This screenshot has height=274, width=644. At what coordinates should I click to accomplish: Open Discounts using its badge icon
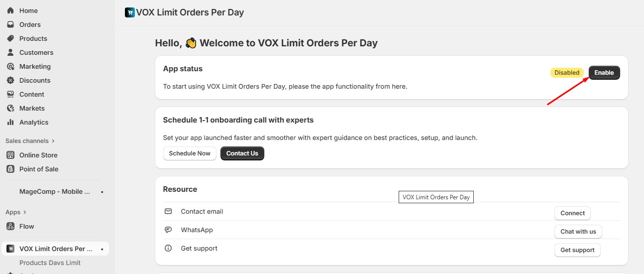click(x=10, y=80)
